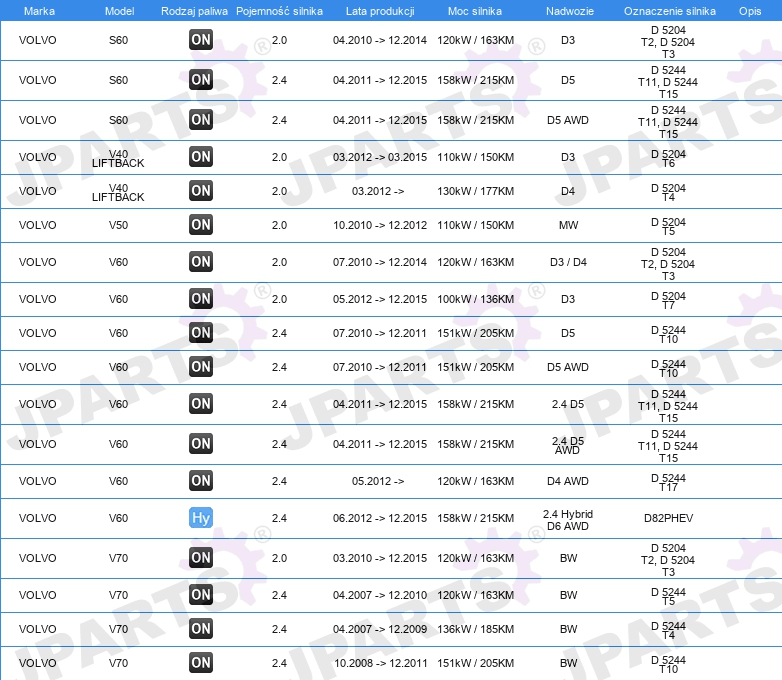This screenshot has width=782, height=680.
Task: Click the 05.2012 -> 12.2015 production years cell
Action: (380, 299)
